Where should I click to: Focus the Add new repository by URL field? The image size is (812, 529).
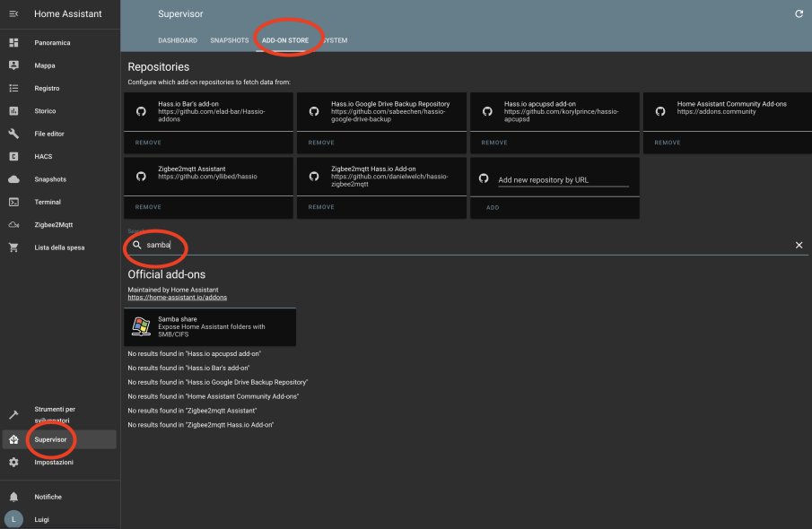coord(563,180)
